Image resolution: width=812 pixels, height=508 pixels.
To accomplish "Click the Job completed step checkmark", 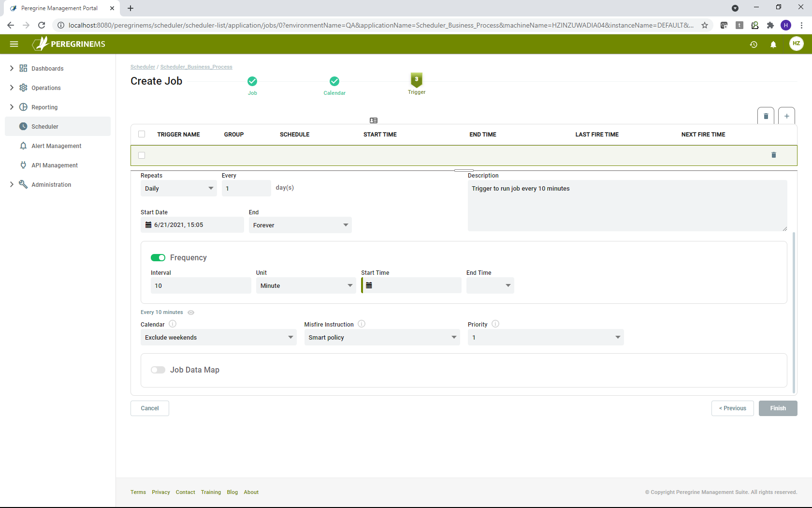I will (252, 81).
